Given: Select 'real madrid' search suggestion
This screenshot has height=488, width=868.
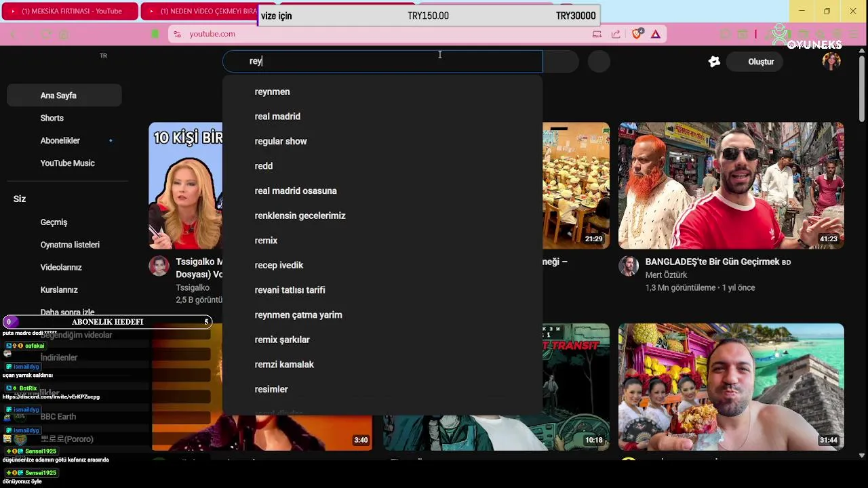Looking at the screenshot, I should (x=382, y=117).
